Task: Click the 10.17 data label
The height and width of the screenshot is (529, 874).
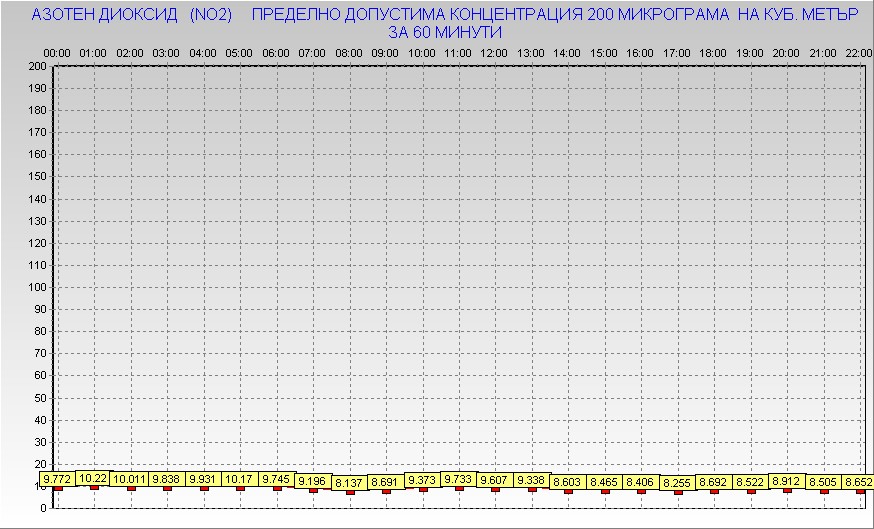Action: (239, 479)
